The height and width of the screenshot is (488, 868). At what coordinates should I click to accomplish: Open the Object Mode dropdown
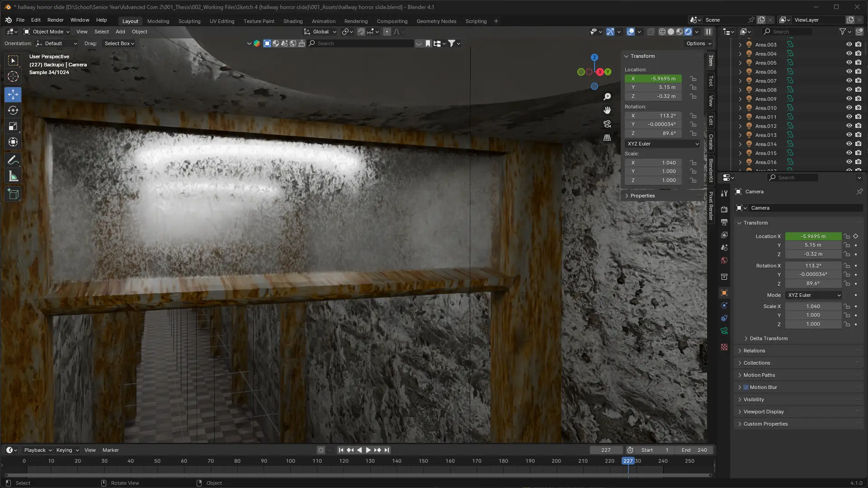(x=47, y=32)
